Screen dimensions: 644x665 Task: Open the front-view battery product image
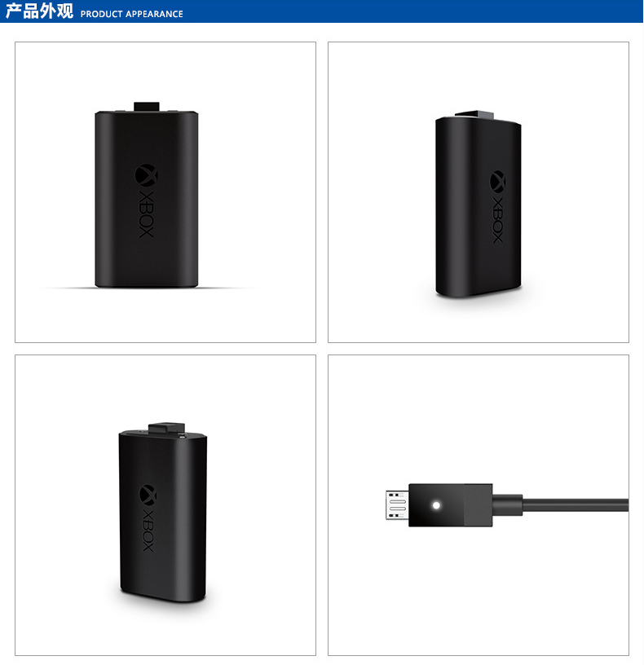click(165, 192)
